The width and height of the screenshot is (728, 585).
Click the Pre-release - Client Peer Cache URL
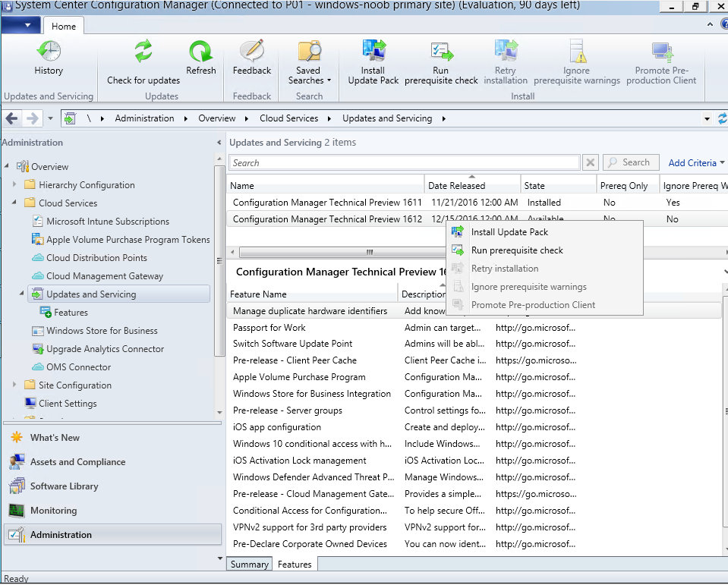click(536, 360)
